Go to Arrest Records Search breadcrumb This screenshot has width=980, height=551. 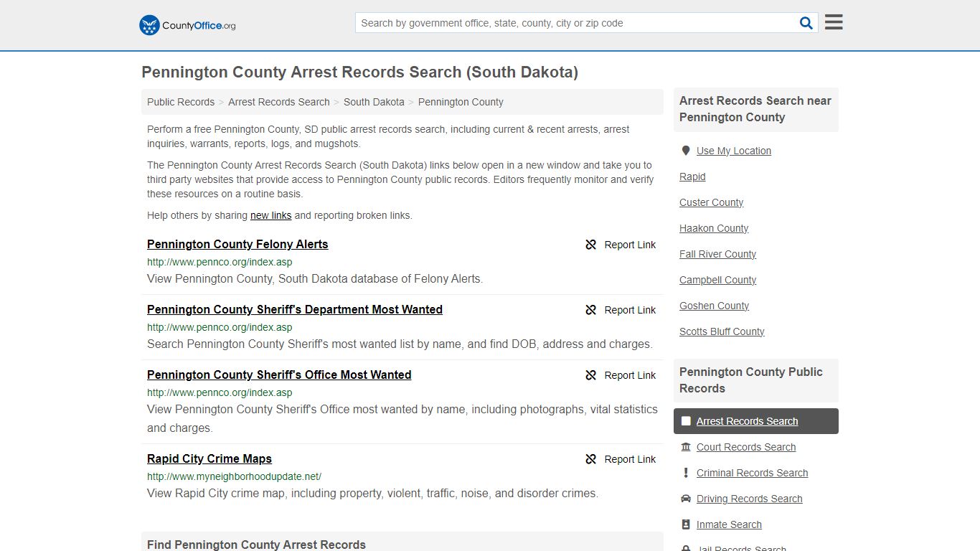[x=279, y=102]
